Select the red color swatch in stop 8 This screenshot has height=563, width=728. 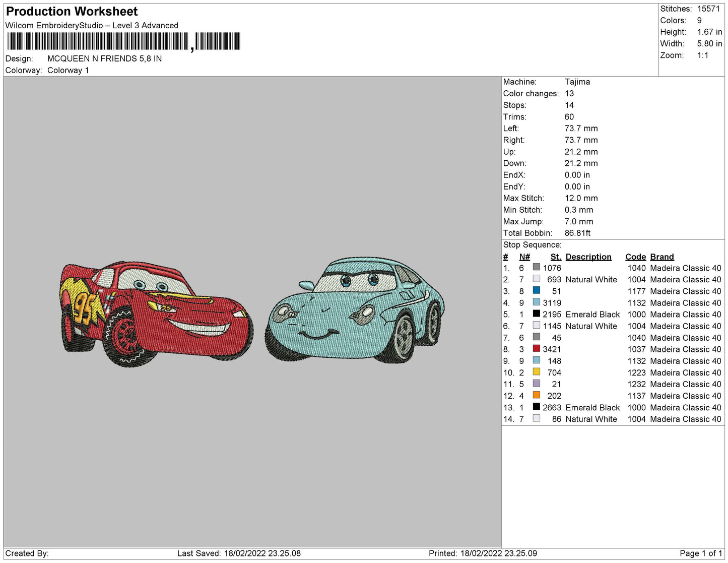click(536, 348)
